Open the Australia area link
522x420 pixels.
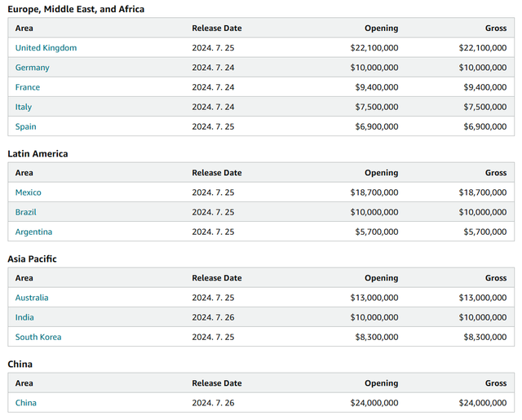[32, 298]
